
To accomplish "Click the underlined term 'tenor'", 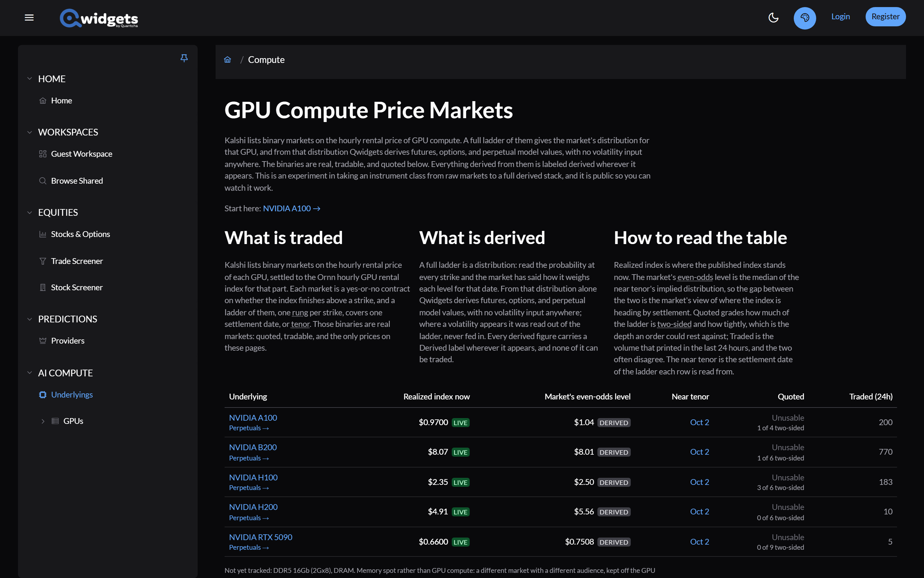I will (300, 324).
